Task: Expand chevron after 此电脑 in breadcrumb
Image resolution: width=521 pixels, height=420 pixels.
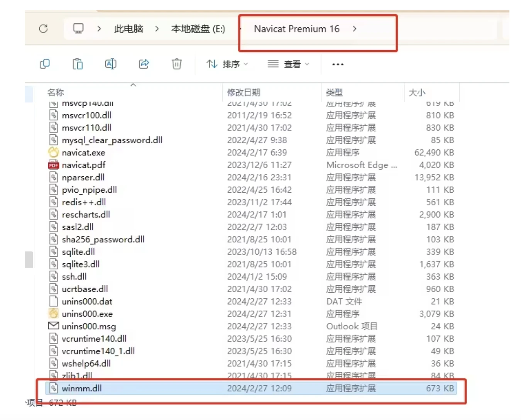Action: point(157,29)
